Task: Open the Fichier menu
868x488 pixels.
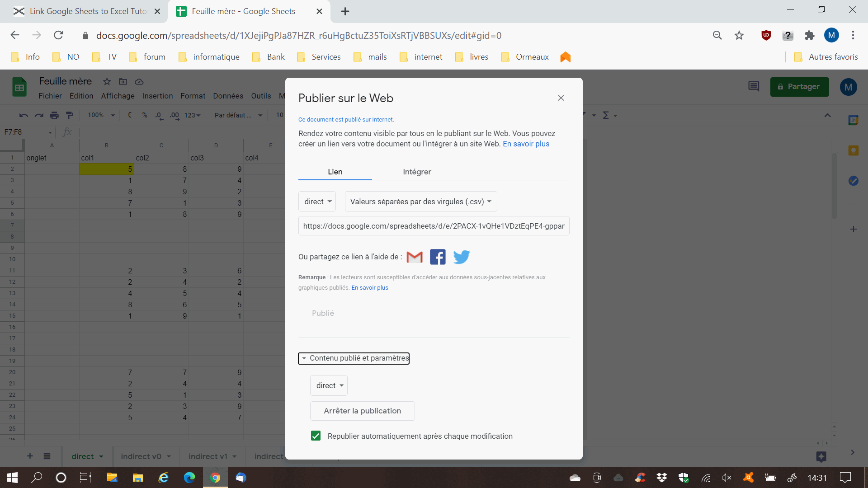Action: [x=50, y=96]
